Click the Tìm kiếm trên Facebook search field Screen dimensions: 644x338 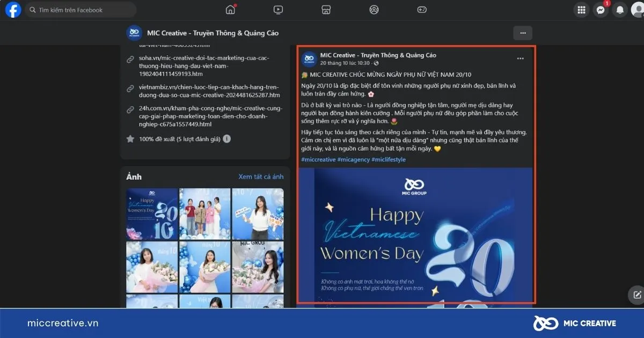[80, 9]
